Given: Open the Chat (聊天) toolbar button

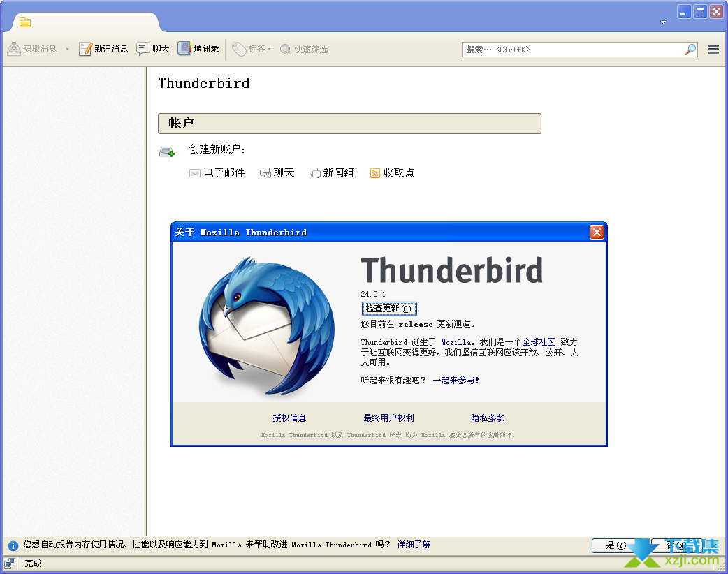Looking at the screenshot, I should [x=153, y=49].
